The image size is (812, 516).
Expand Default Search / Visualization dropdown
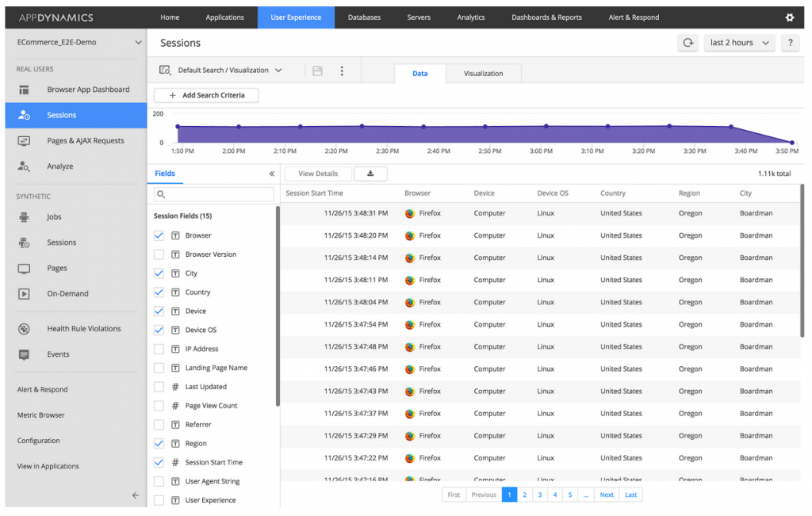[230, 71]
